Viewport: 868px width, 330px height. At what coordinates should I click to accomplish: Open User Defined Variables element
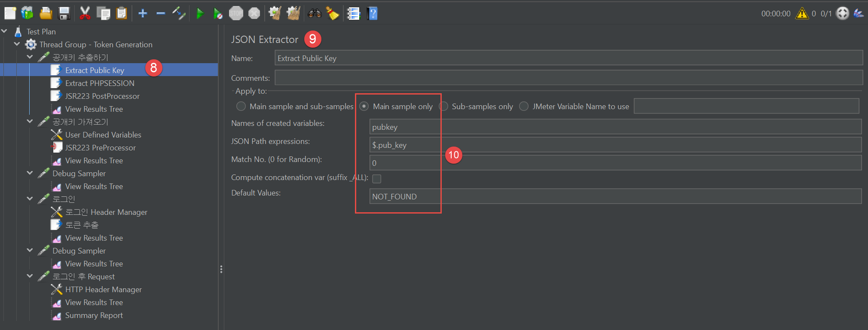[x=103, y=134]
